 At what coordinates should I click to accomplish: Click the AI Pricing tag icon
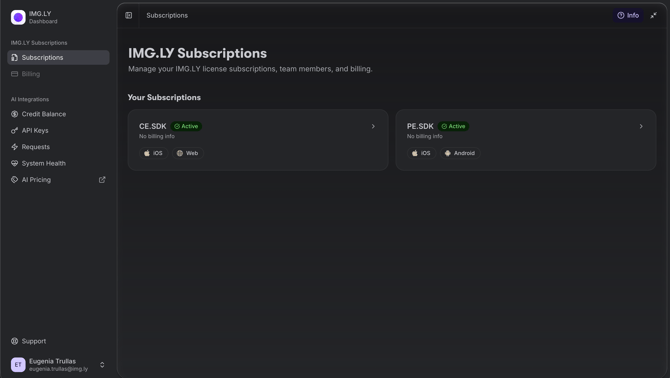point(15,179)
